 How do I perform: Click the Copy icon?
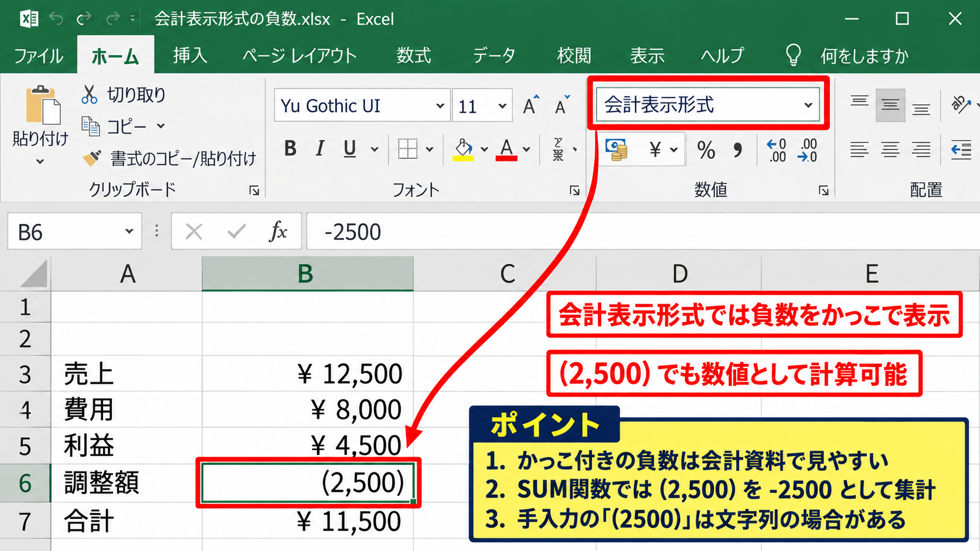coord(90,126)
